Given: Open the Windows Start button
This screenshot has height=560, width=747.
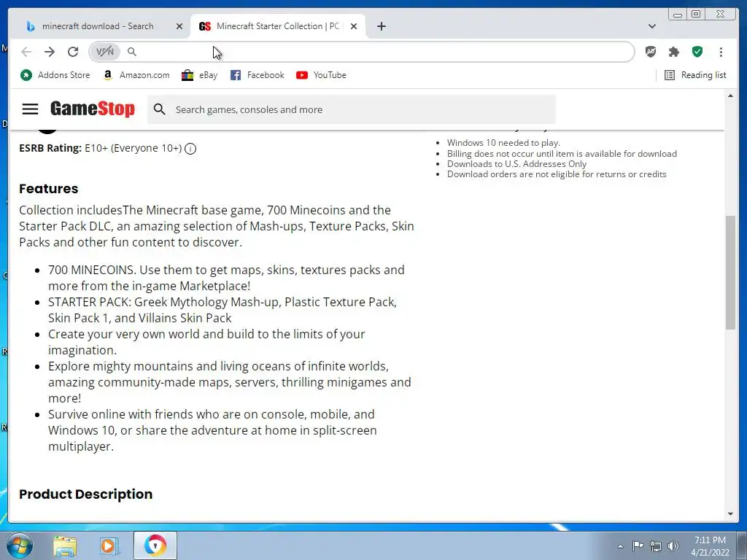Looking at the screenshot, I should (19, 545).
